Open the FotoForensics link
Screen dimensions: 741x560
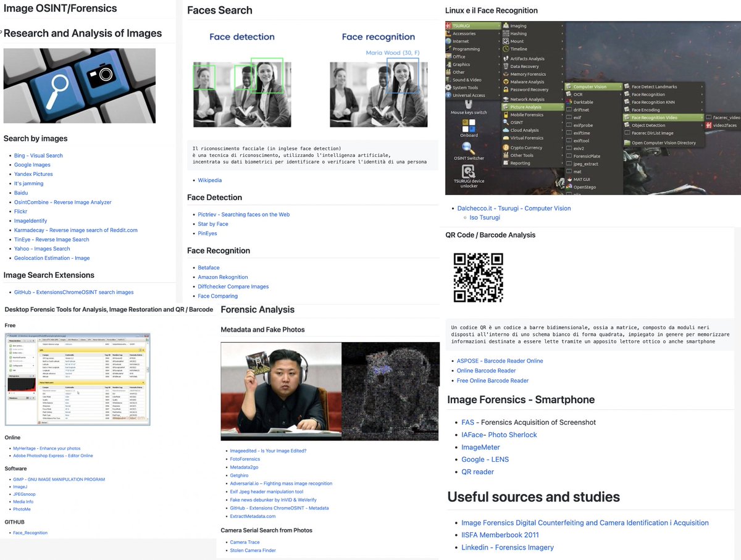pos(245,459)
